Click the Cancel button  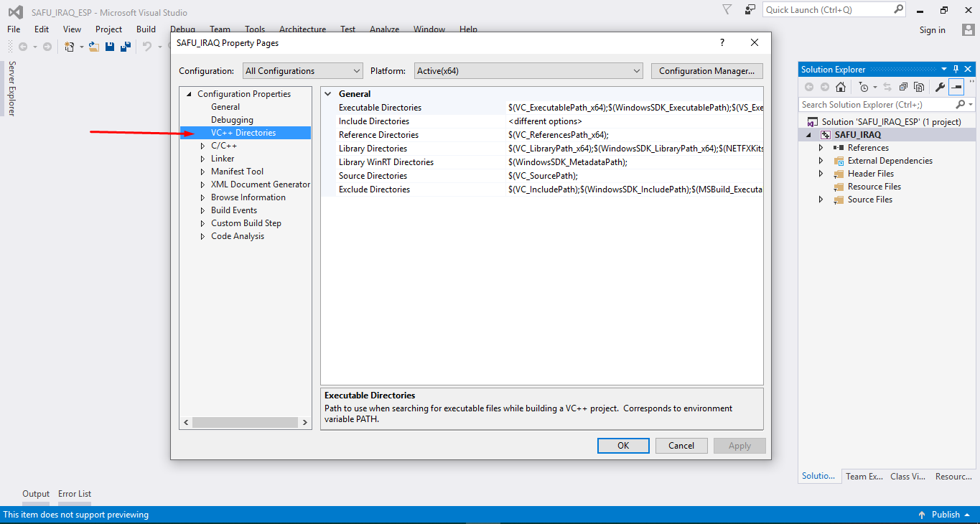(x=681, y=446)
